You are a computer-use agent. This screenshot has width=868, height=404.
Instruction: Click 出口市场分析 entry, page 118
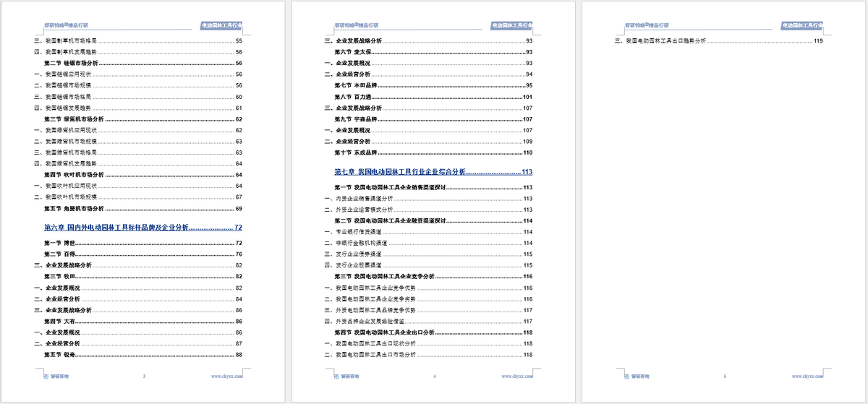pos(429,355)
